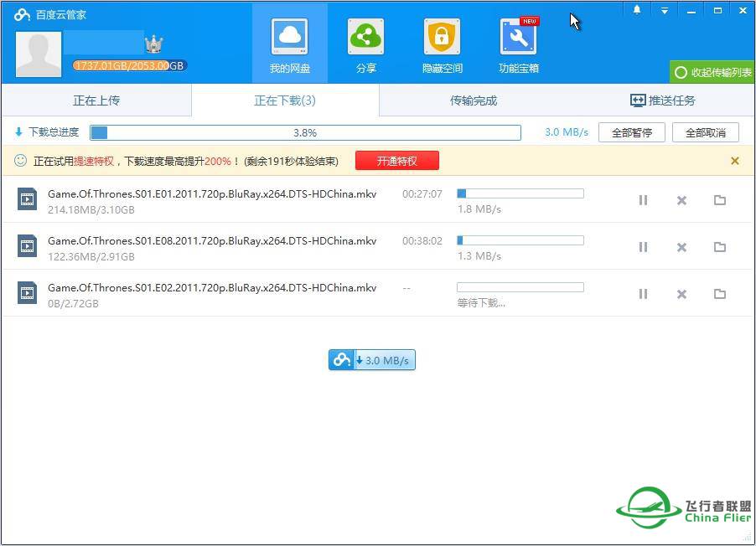This screenshot has width=756, height=546.
Task: Cancel the S01.E08 download
Action: (681, 247)
